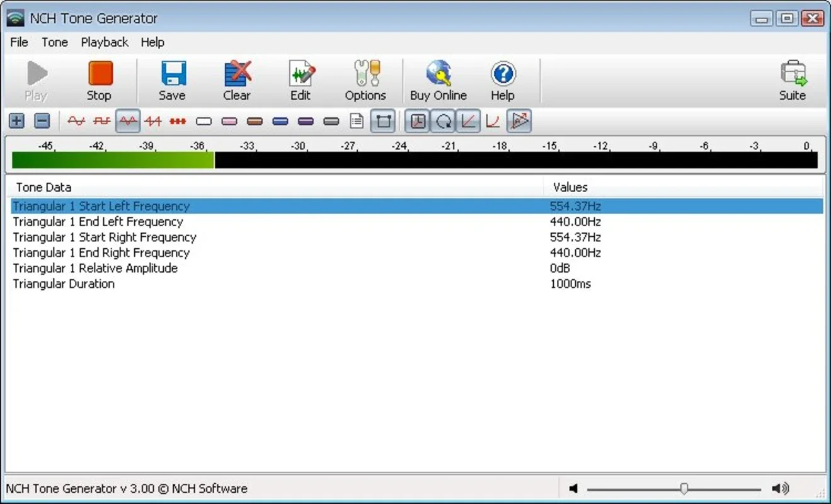Toggle the triangular wave tone icon
This screenshot has width=831, height=504.
[x=128, y=121]
